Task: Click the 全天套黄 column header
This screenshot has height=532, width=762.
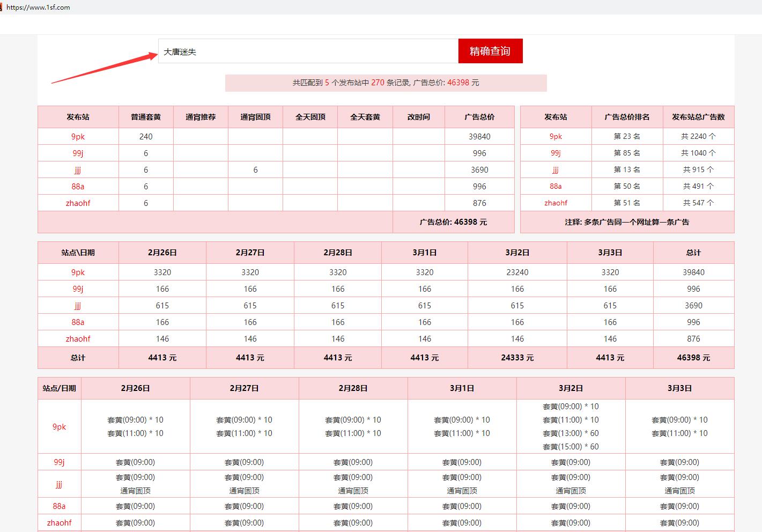Action: 365,116
